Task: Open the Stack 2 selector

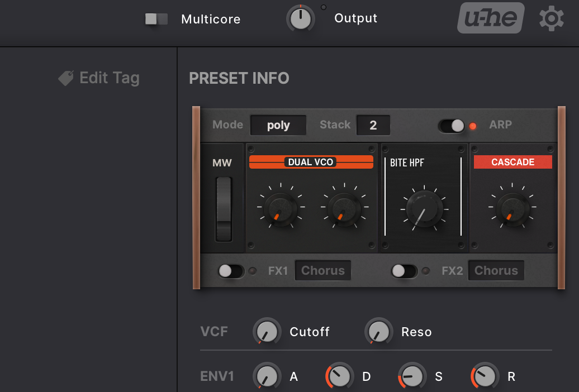Action: point(373,125)
